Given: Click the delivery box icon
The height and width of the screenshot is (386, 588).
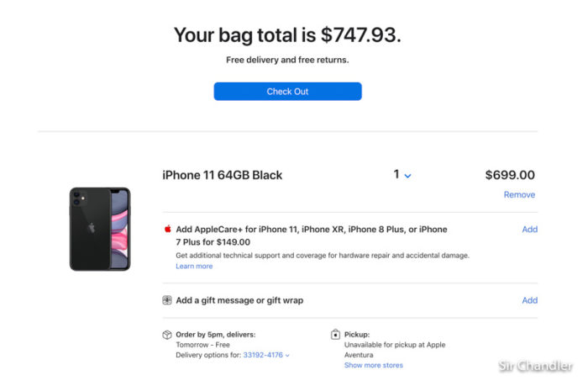Looking at the screenshot, I should [x=167, y=334].
